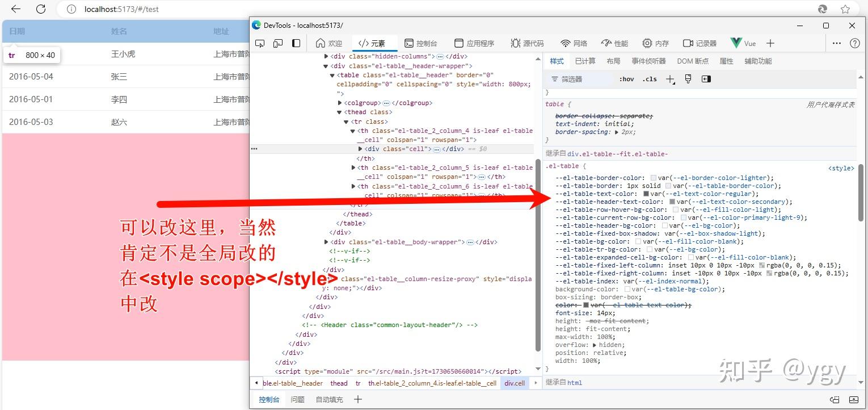Toggle the computed styles sidebar icon
The image size is (868, 410).
(x=706, y=79)
